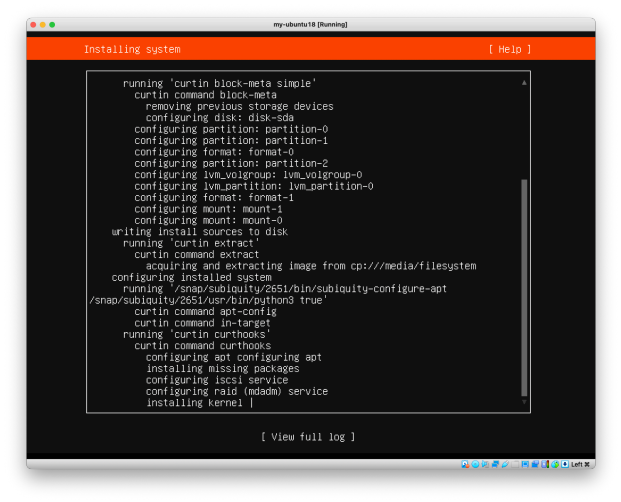
Task: Click 'curtin command curthooks' log line
Action: [202, 346]
